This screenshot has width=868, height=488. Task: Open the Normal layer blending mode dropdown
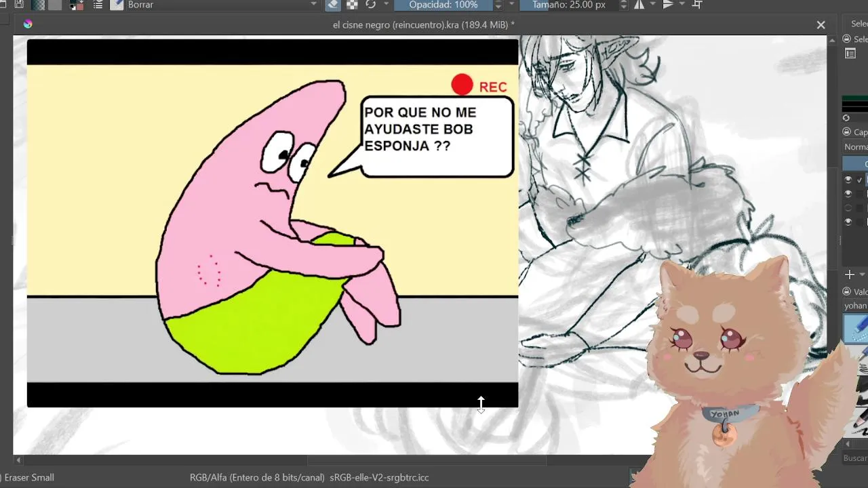point(855,146)
